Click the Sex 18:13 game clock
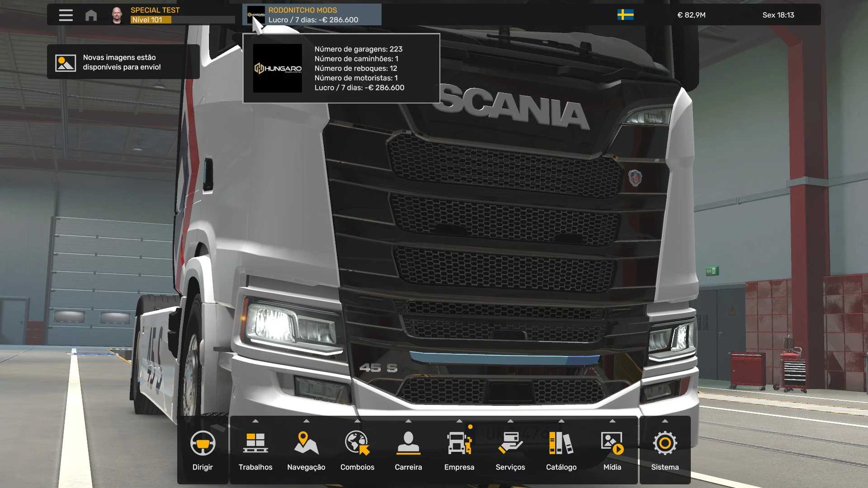The width and height of the screenshot is (868, 488). (x=778, y=15)
